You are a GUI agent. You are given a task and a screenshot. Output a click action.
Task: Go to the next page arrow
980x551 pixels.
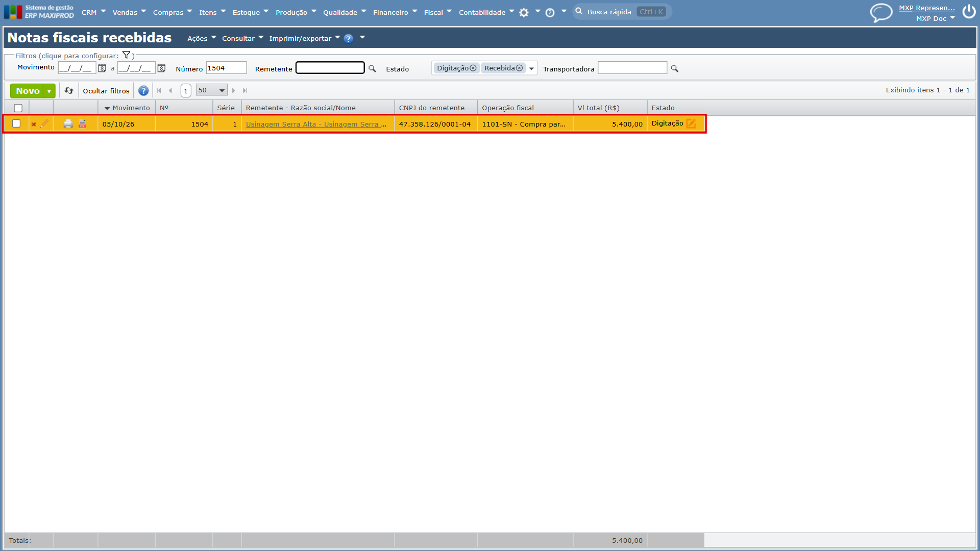pos(234,90)
